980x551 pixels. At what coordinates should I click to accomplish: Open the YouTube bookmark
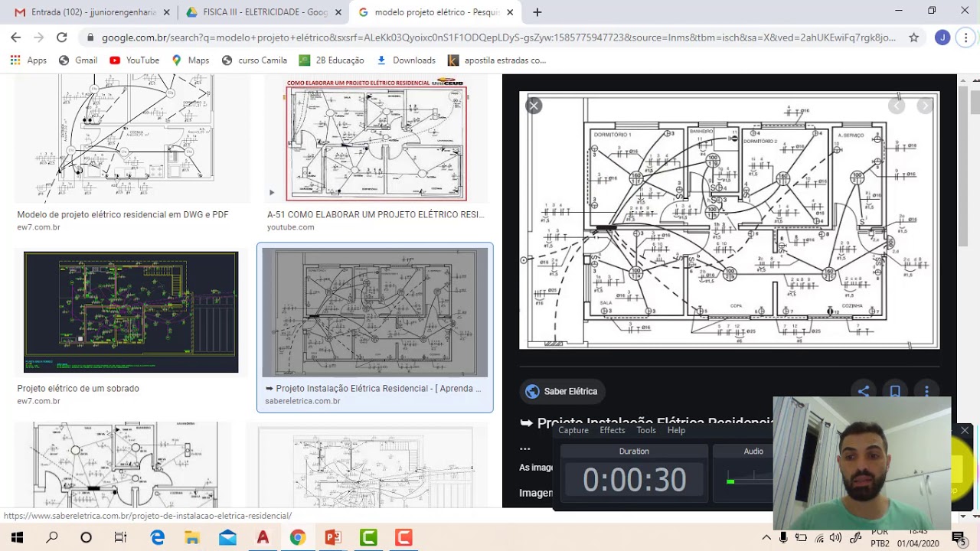134,60
